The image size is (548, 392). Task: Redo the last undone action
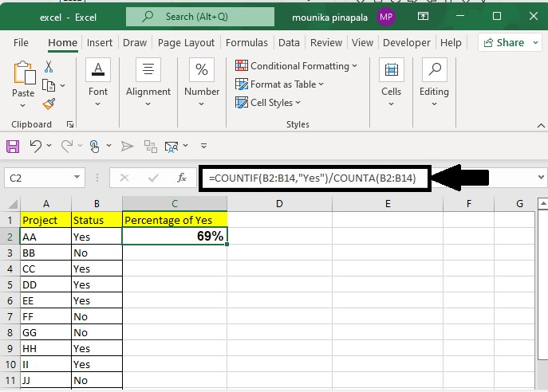click(x=67, y=146)
